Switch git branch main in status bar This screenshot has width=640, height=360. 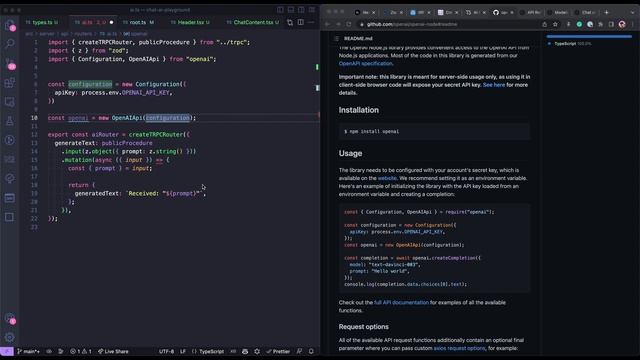[29, 351]
